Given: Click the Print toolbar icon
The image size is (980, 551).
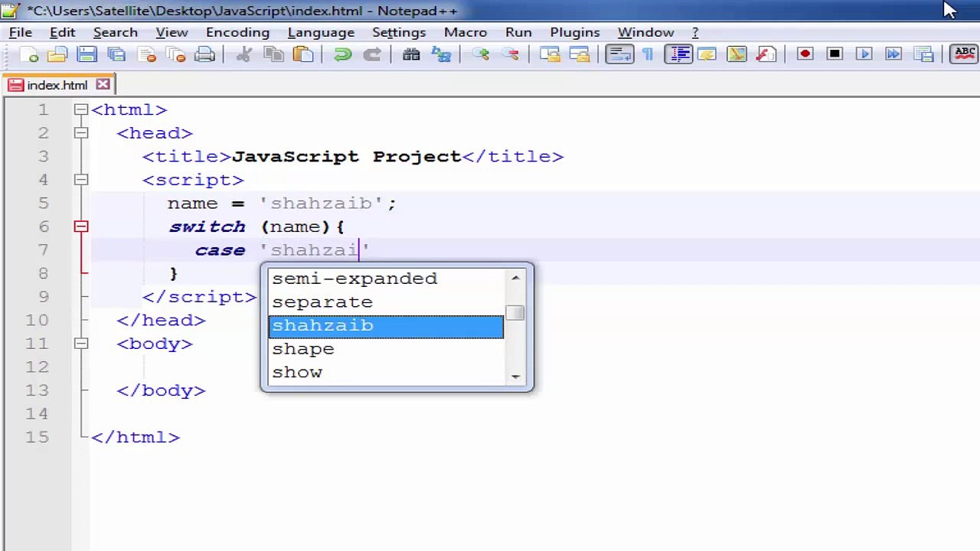Looking at the screenshot, I should point(205,54).
